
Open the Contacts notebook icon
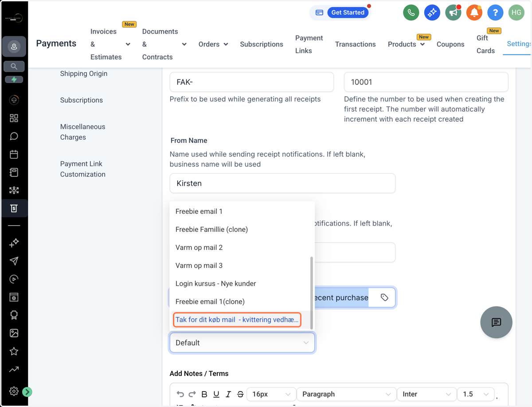pos(14,172)
